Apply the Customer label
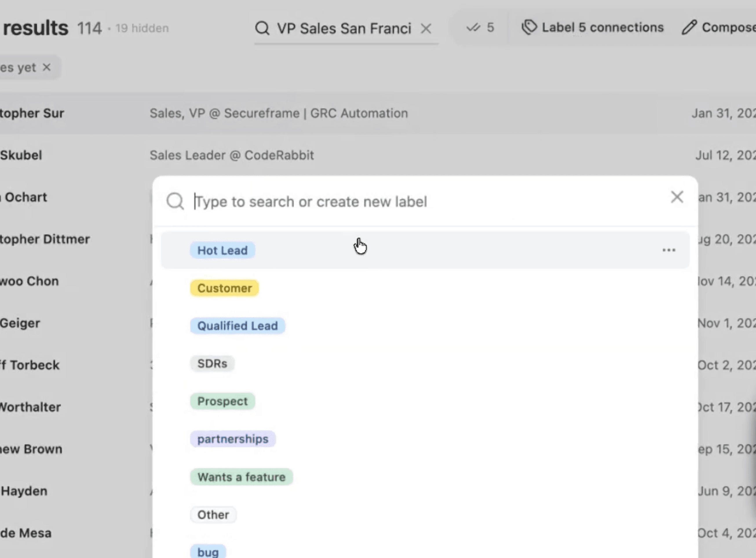Viewport: 756px width, 558px height. pyautogui.click(x=224, y=288)
